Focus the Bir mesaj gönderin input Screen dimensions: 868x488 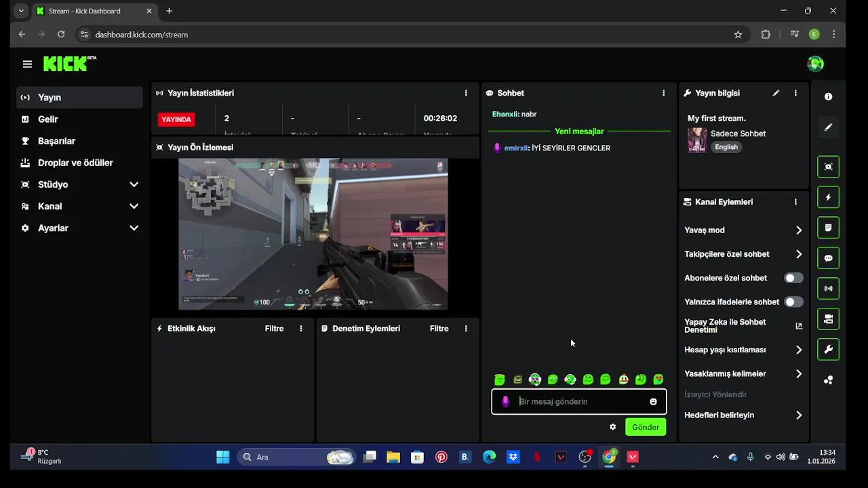[580, 401]
